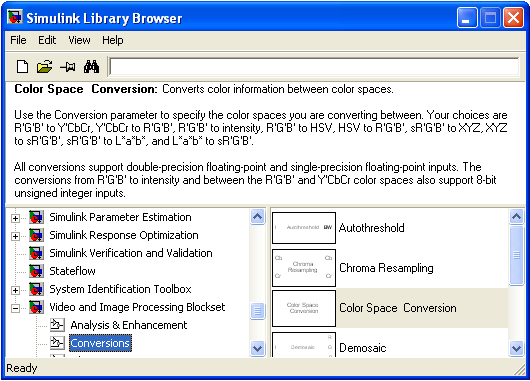
Task: Select Simulink Verification and Validation in the tree
Action: pos(131,253)
